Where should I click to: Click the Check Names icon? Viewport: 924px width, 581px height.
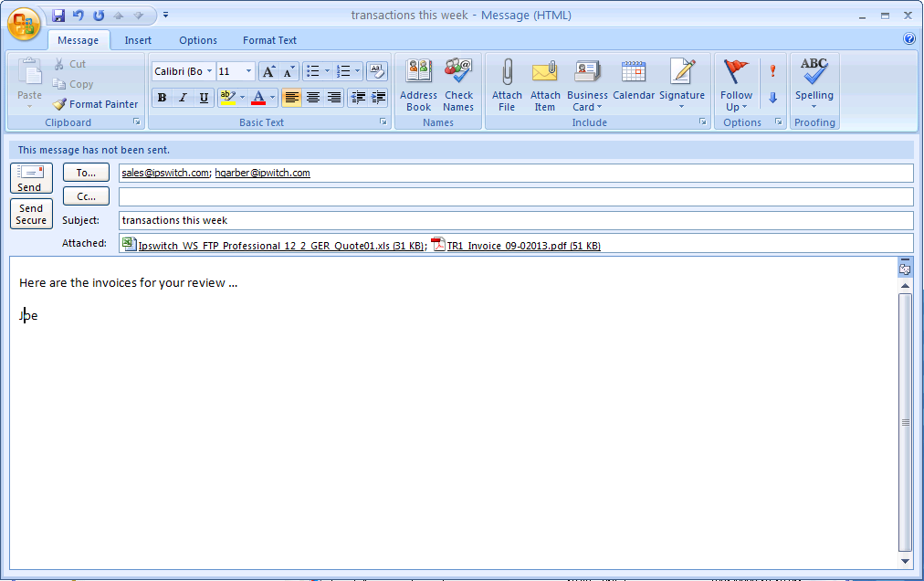(x=458, y=82)
